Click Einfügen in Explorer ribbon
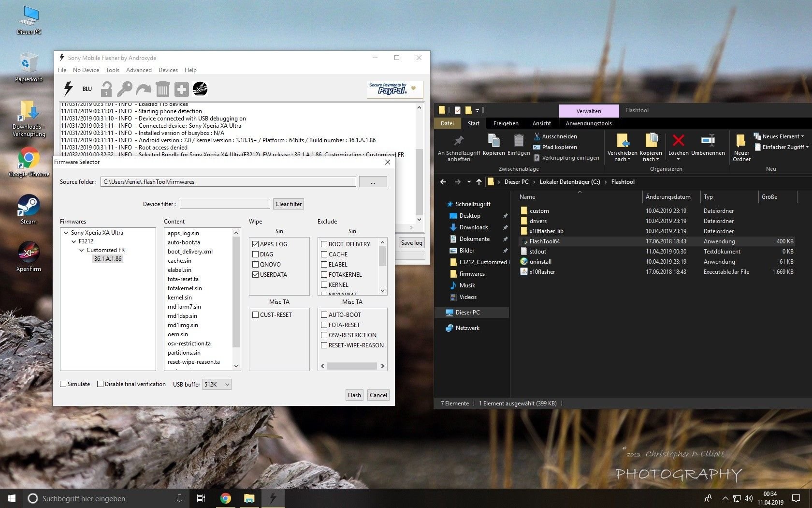The height and width of the screenshot is (508, 812). tap(519, 145)
